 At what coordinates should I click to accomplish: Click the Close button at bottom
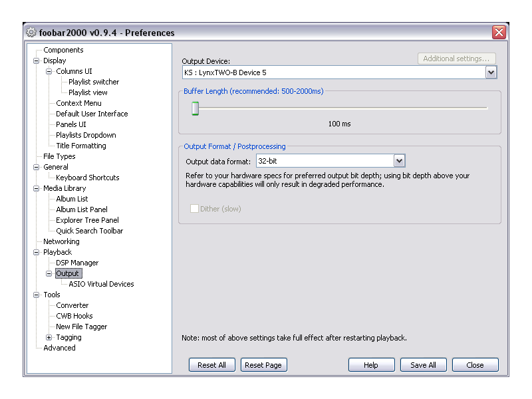pos(475,364)
